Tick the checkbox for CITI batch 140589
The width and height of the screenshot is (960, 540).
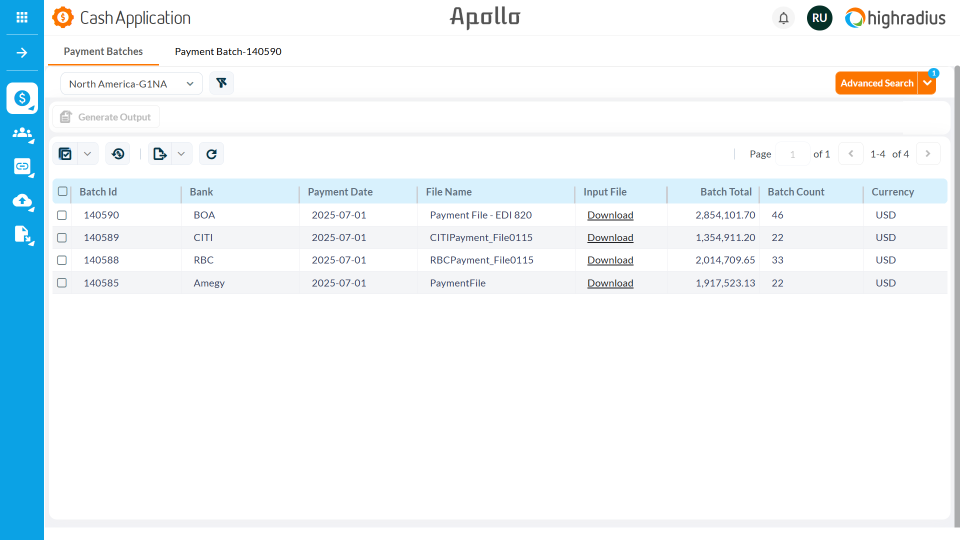click(x=62, y=238)
